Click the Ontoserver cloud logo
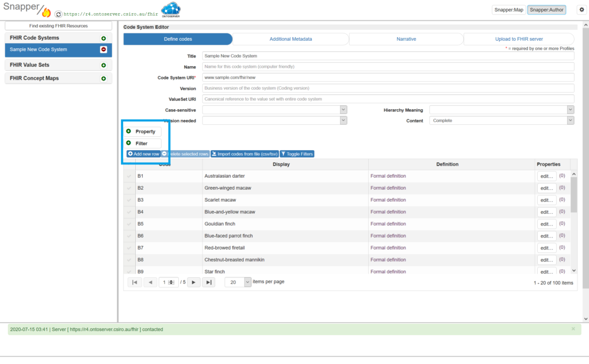Screen dimensions: 589x364 pyautogui.click(x=170, y=10)
